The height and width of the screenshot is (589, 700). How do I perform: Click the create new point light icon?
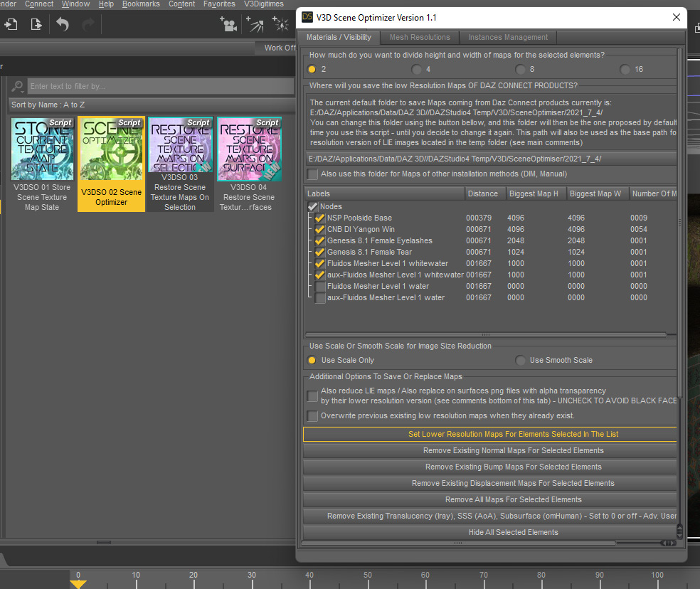tap(281, 24)
